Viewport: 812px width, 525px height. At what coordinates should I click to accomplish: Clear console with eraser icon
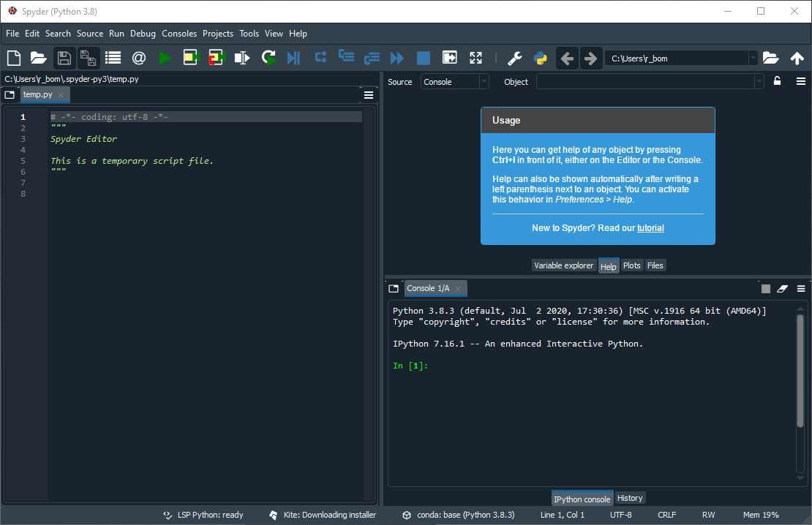click(x=783, y=288)
